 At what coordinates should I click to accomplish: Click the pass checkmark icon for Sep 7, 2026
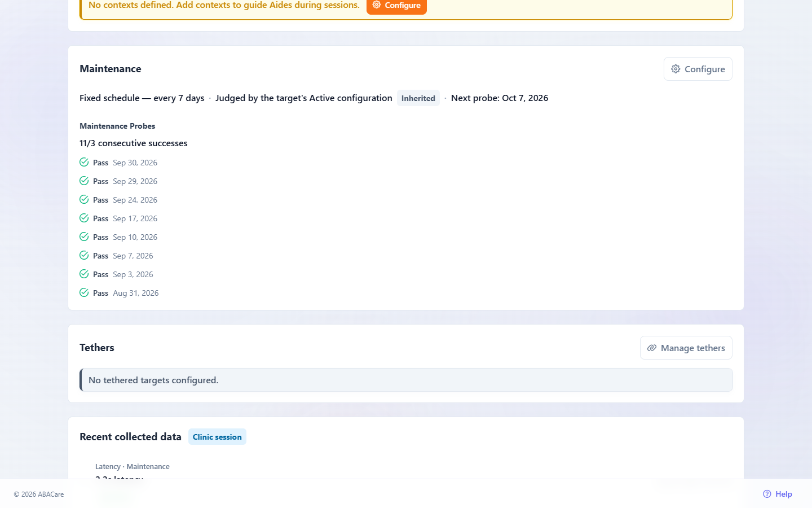[84, 256]
